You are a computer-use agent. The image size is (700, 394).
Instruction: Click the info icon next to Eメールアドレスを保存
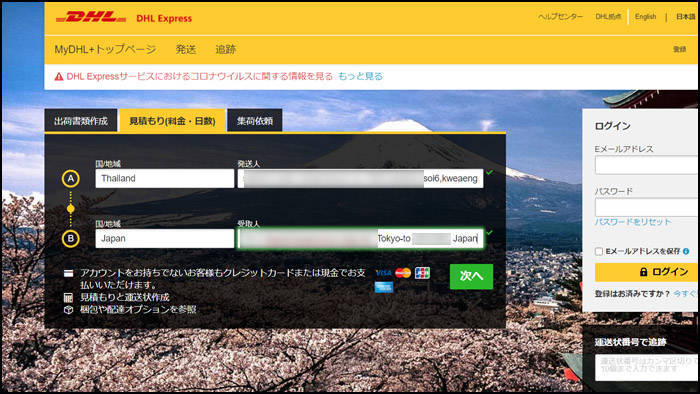686,251
